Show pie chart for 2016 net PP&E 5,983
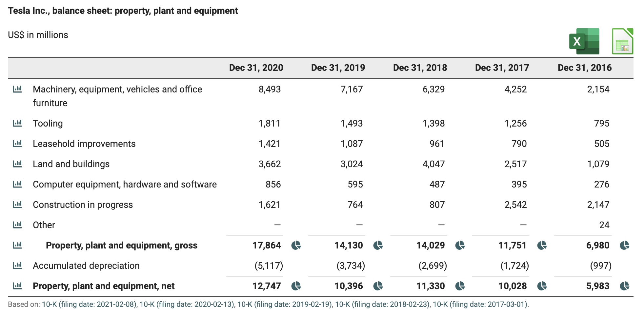Viewport: 644px width, 316px height. click(625, 286)
